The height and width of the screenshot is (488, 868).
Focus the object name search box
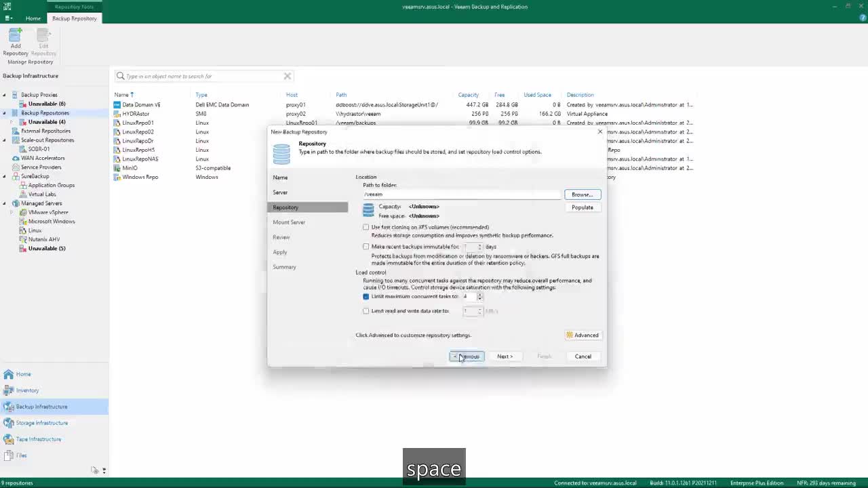click(203, 76)
